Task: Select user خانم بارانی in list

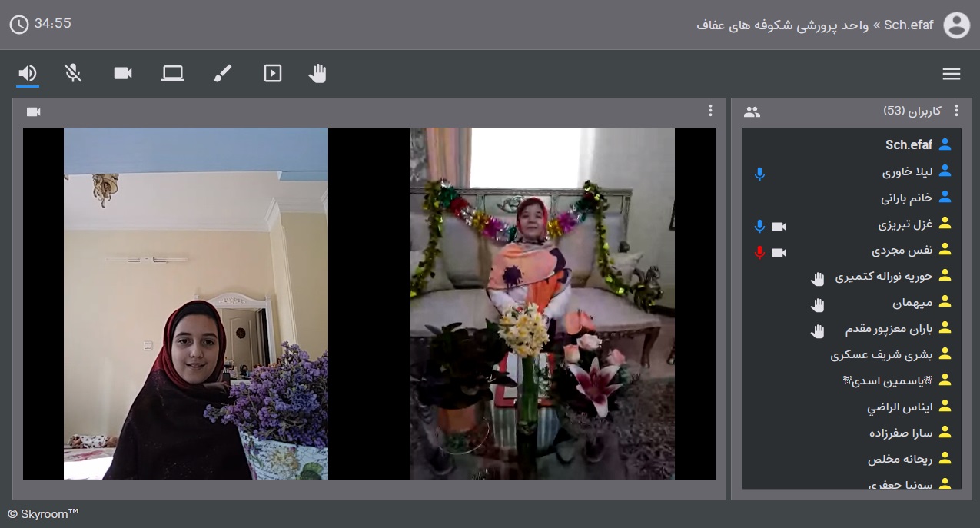Action: pyautogui.click(x=907, y=198)
